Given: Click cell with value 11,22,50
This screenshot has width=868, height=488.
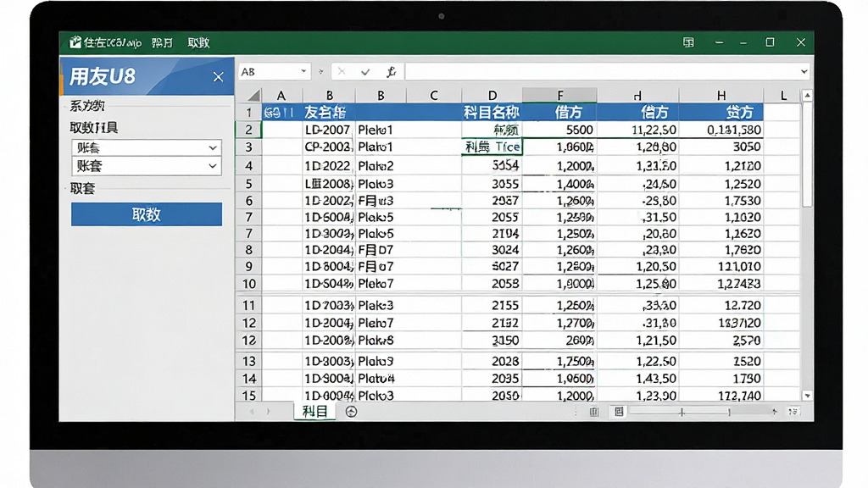Looking at the screenshot, I should 637,130.
